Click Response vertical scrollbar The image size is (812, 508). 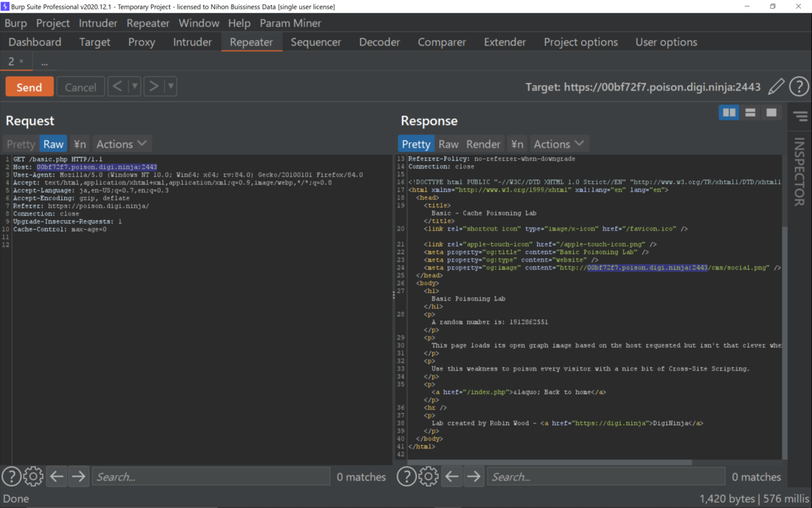(x=785, y=342)
